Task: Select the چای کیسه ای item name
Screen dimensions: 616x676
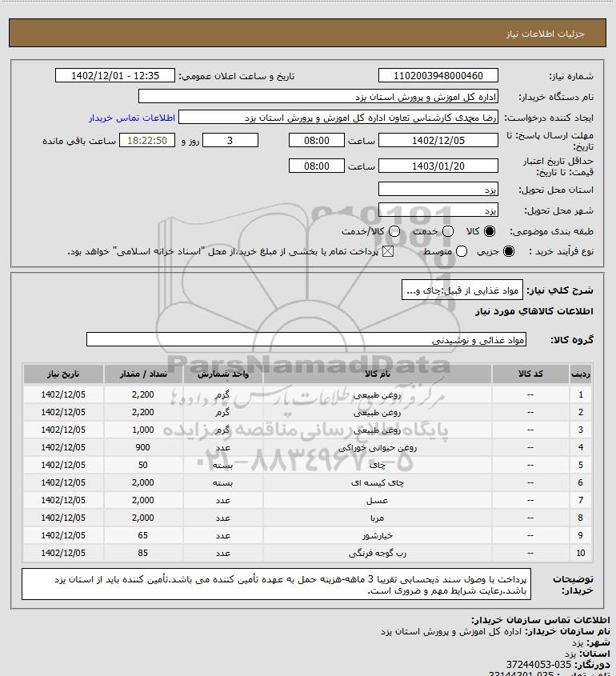Action: tap(377, 483)
